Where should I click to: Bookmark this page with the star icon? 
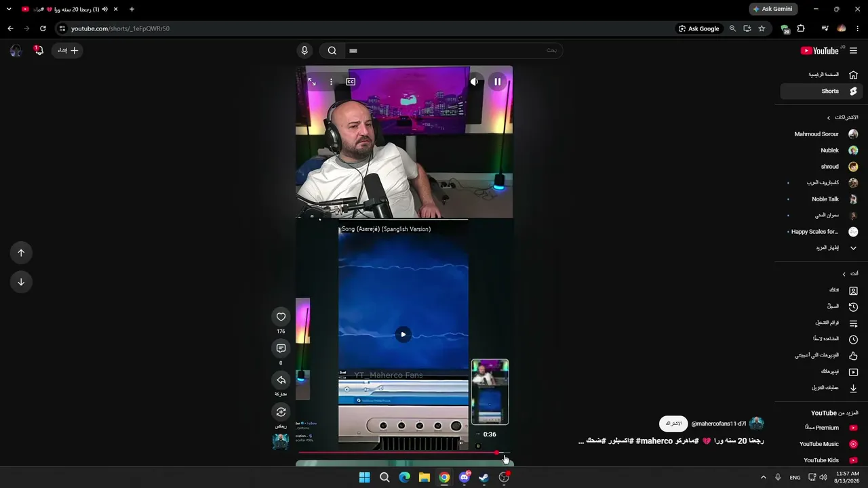tap(762, 28)
